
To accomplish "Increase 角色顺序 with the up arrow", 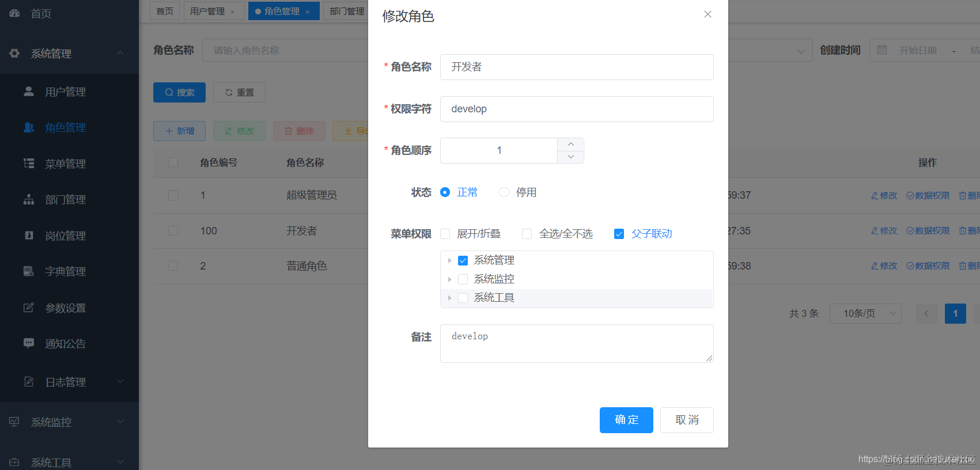I will coord(570,144).
